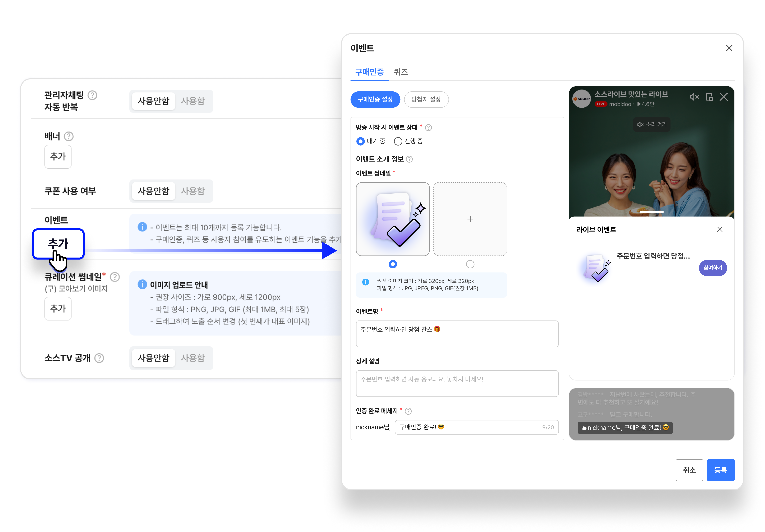Screen dimensions: 765x532
Task: Click the video progress bar in preview
Action: click(x=652, y=212)
